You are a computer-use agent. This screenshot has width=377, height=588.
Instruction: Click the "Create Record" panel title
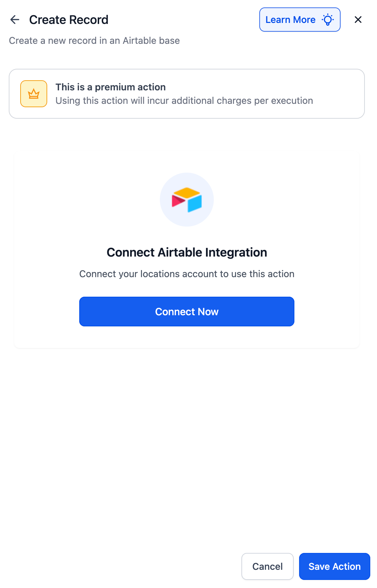pos(69,20)
